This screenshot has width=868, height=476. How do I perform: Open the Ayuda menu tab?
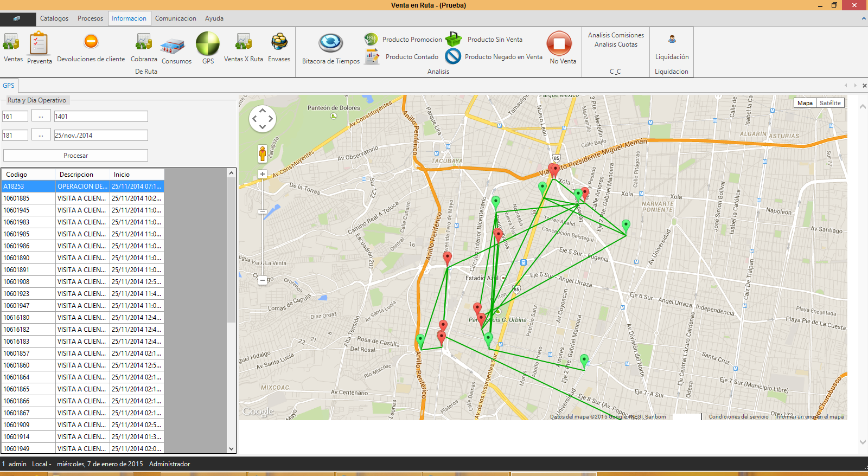[214, 18]
